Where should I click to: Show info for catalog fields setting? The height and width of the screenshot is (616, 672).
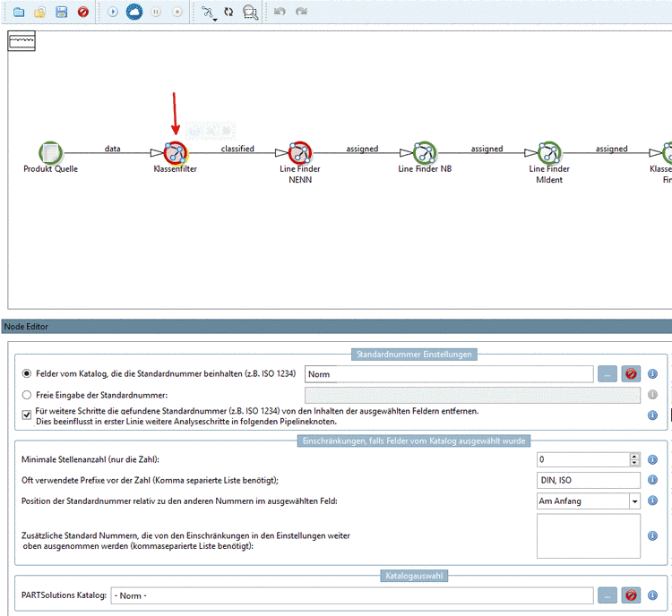[x=652, y=374]
